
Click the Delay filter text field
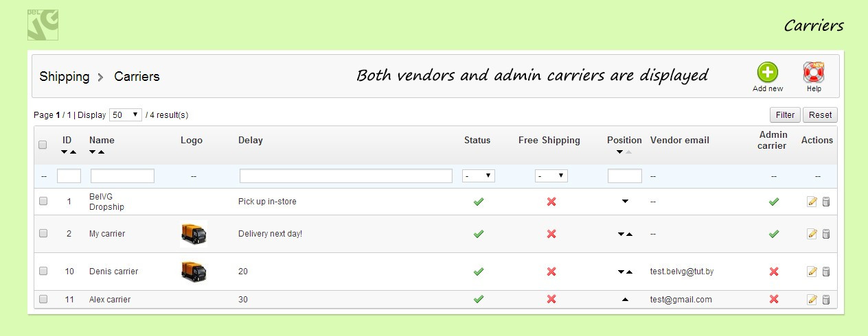point(345,176)
